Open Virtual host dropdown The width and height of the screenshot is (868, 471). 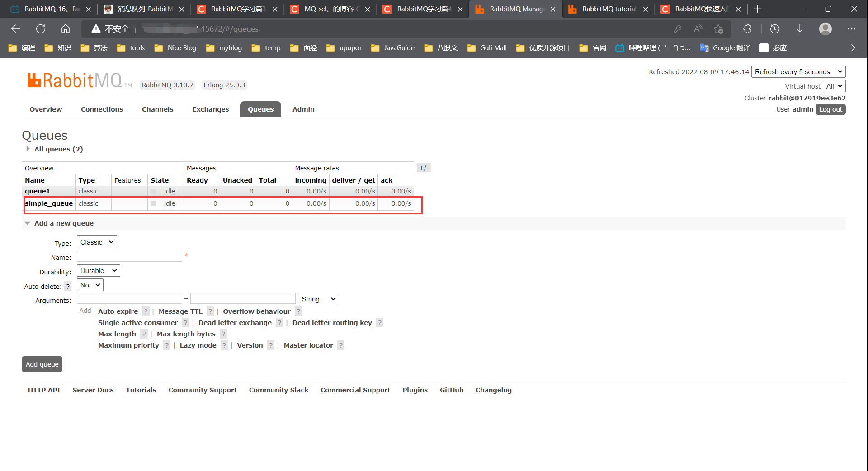(834, 86)
